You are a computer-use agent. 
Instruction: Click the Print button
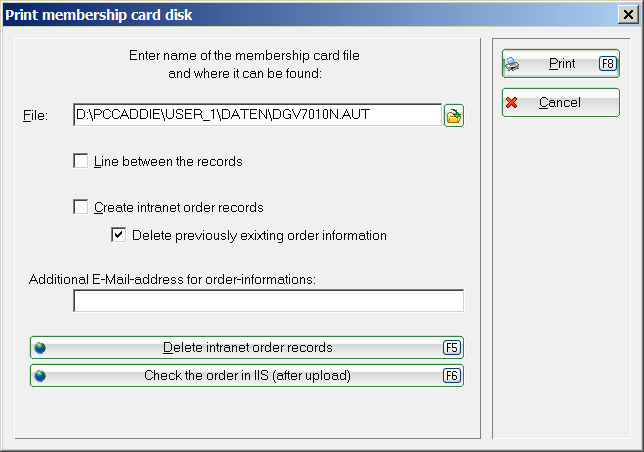tap(561, 64)
